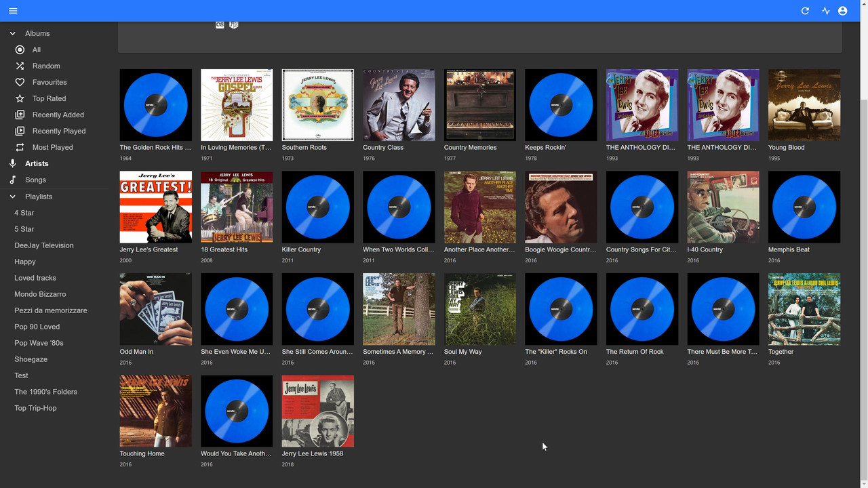Open the I-40 Country album cover
This screenshot has height=488, width=868.
723,207
